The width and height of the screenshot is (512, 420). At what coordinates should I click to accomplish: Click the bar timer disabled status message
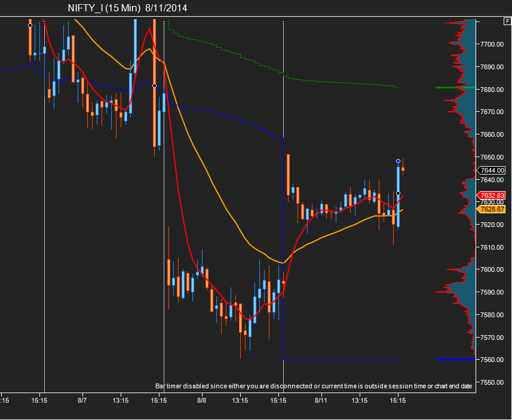pos(314,386)
